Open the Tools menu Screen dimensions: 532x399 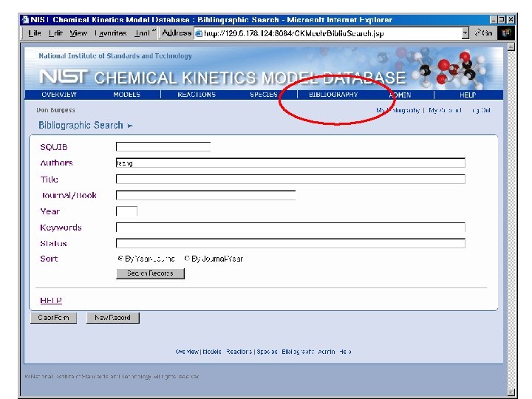tap(142, 33)
